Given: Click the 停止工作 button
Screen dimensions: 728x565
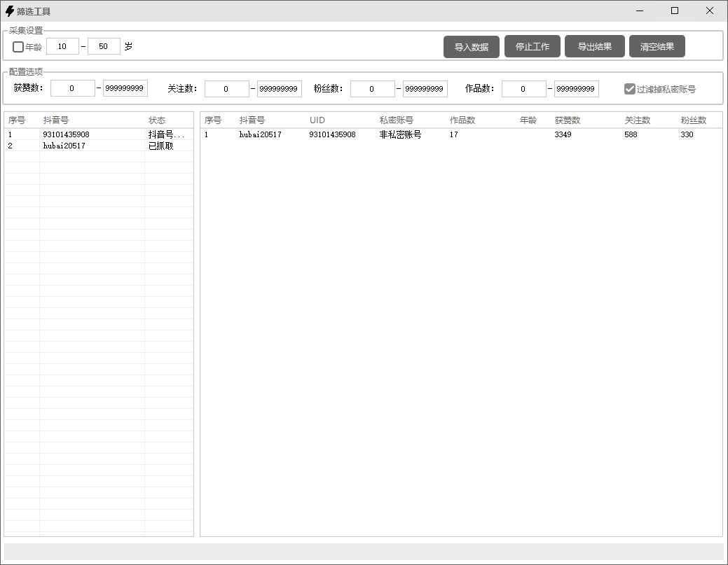Looking at the screenshot, I should click(533, 46).
